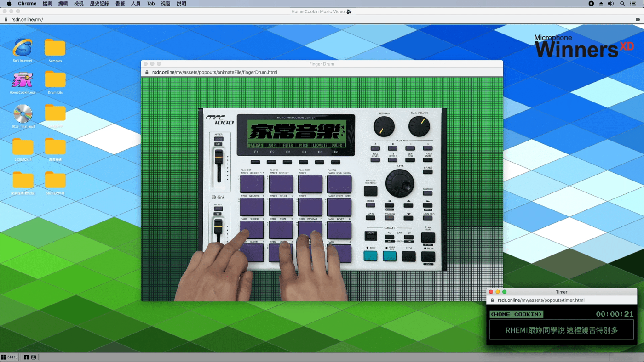Open the 歷史記錄 menu
The height and width of the screenshot is (362, 644).
99,3
